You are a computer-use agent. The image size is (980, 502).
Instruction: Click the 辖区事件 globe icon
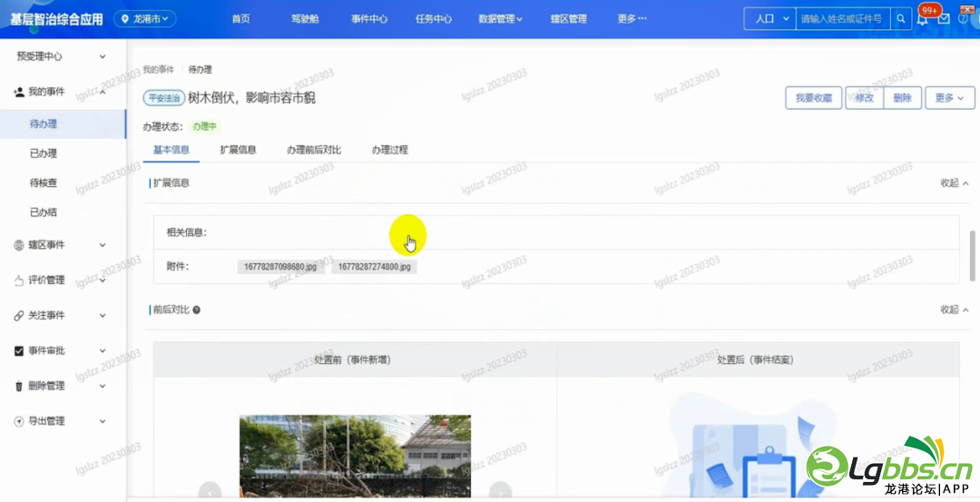click(x=19, y=245)
